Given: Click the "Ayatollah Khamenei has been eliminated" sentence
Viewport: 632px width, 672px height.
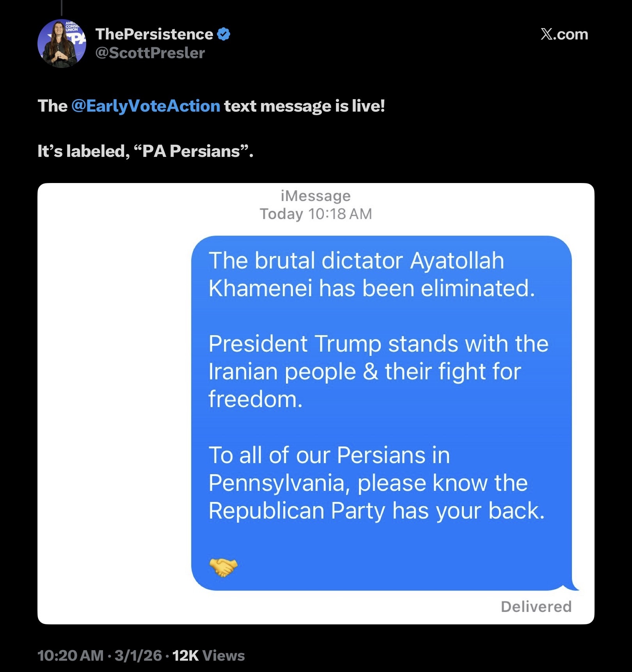Looking at the screenshot, I should [x=371, y=275].
